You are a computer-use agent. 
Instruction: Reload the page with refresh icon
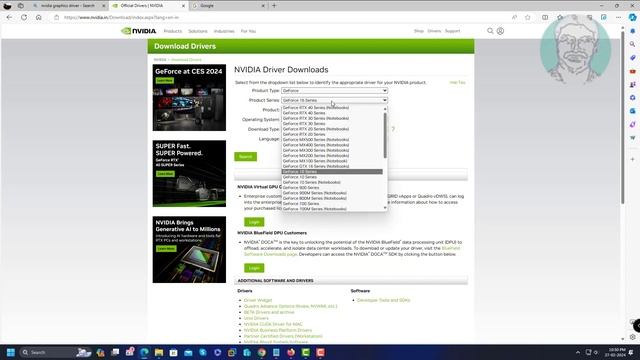tap(24, 18)
